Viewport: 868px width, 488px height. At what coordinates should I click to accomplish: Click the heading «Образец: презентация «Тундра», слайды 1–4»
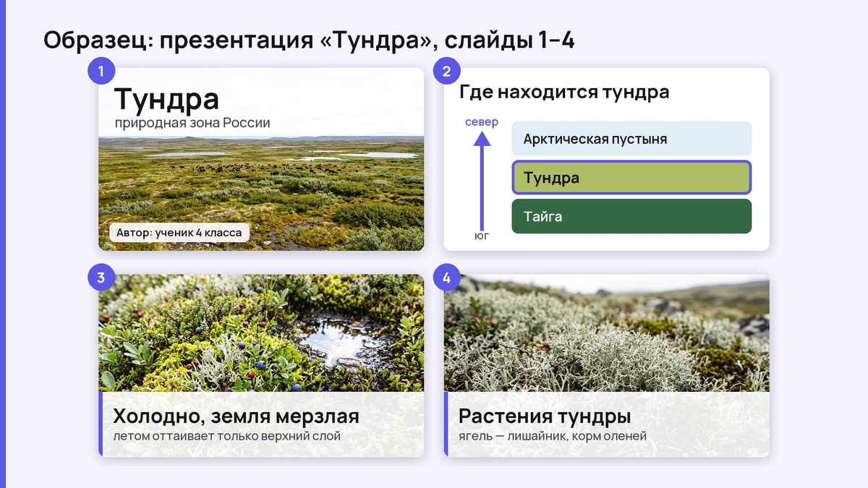(x=309, y=40)
